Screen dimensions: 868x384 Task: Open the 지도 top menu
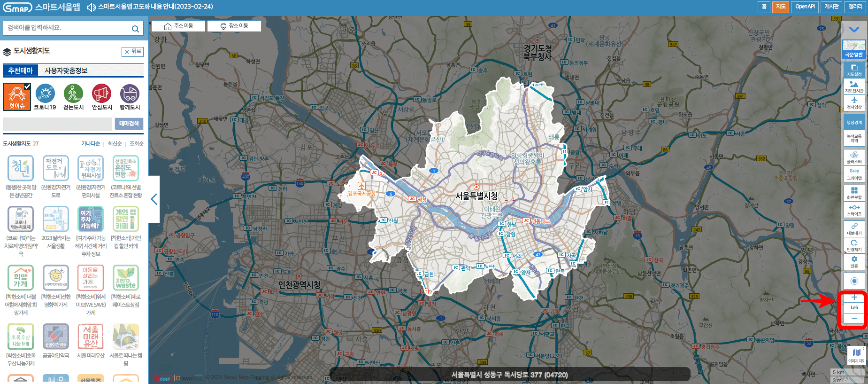(781, 7)
